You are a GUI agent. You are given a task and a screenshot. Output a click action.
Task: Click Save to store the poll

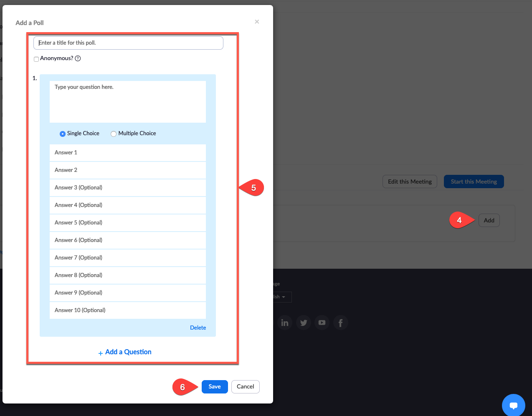(x=215, y=387)
